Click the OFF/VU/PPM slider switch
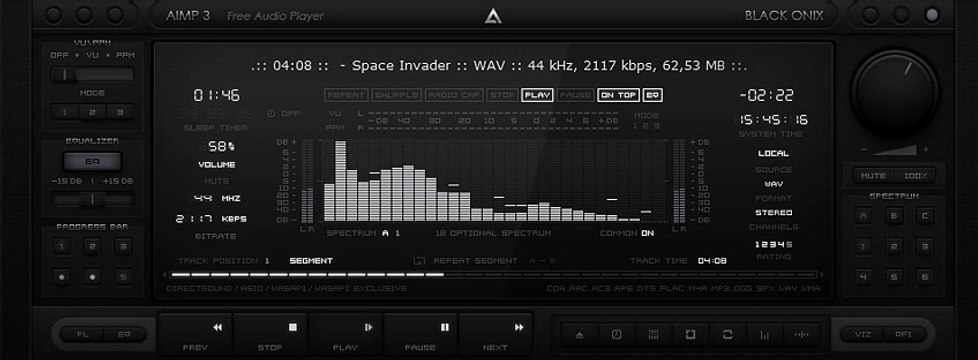Image resolution: width=978 pixels, height=360 pixels. [x=92, y=74]
